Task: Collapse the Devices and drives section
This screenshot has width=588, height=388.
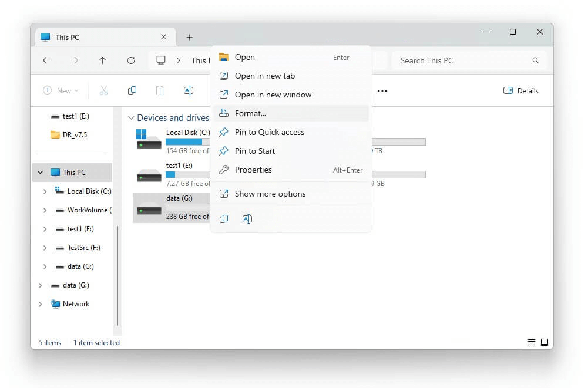Action: click(131, 117)
